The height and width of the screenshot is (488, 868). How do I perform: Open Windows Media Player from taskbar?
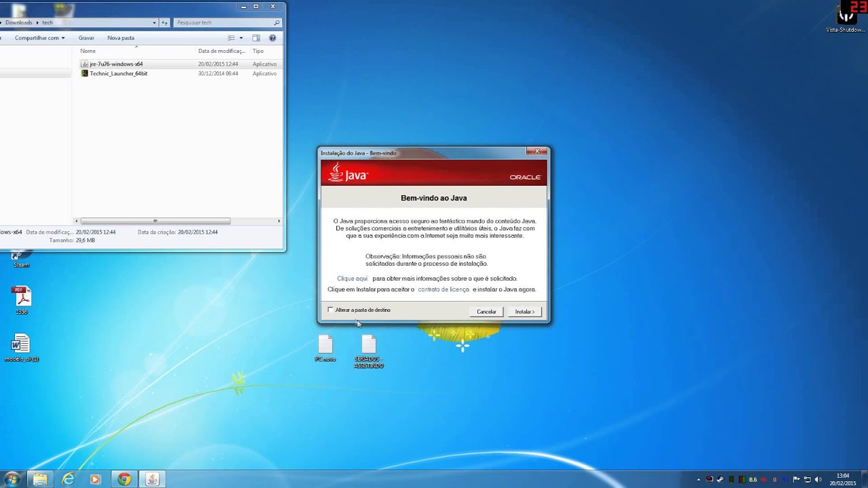tap(95, 479)
